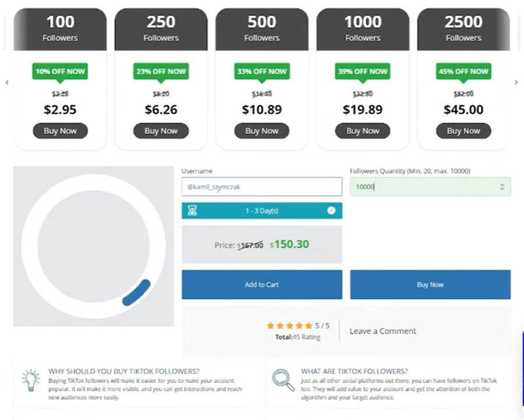Click the info icon on delivery bar
Image resolution: width=524 pixels, height=420 pixels.
click(x=331, y=211)
